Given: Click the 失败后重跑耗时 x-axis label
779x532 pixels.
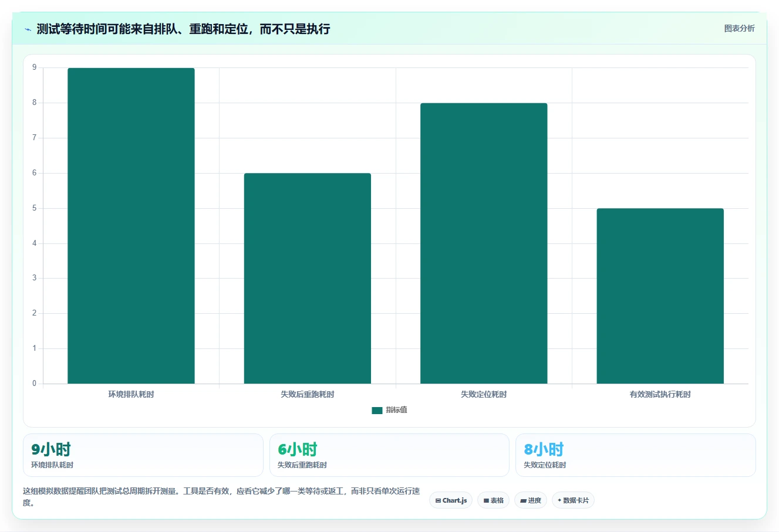Looking at the screenshot, I should 308,394.
